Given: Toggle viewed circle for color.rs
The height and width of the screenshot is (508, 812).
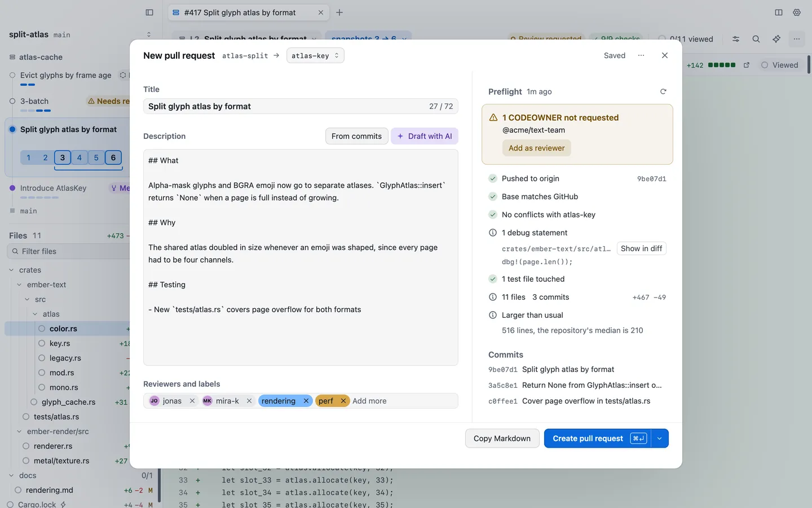Looking at the screenshot, I should [42, 329].
